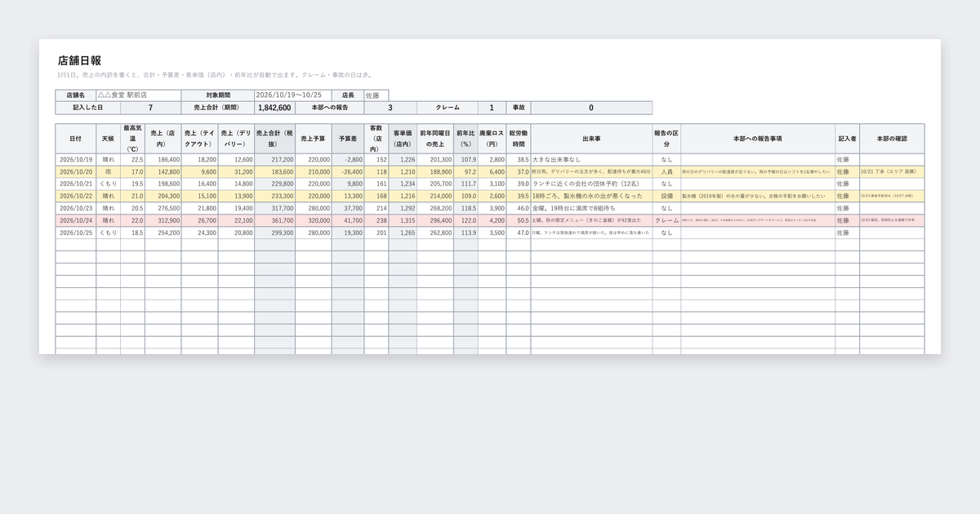Click the "出来事" column header
This screenshot has height=514, width=980.
pyautogui.click(x=591, y=139)
